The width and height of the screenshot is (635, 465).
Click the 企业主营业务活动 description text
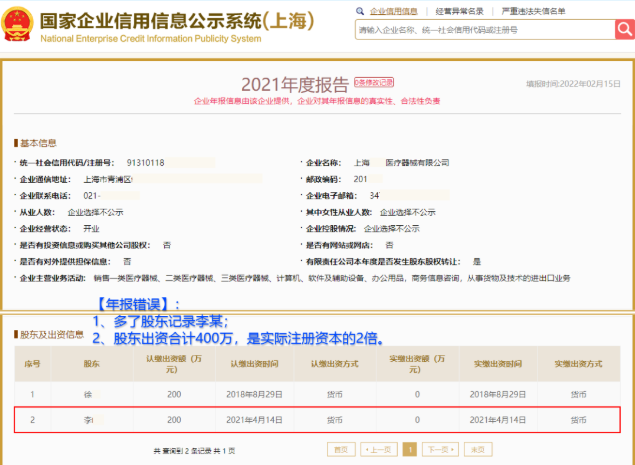coord(332,278)
